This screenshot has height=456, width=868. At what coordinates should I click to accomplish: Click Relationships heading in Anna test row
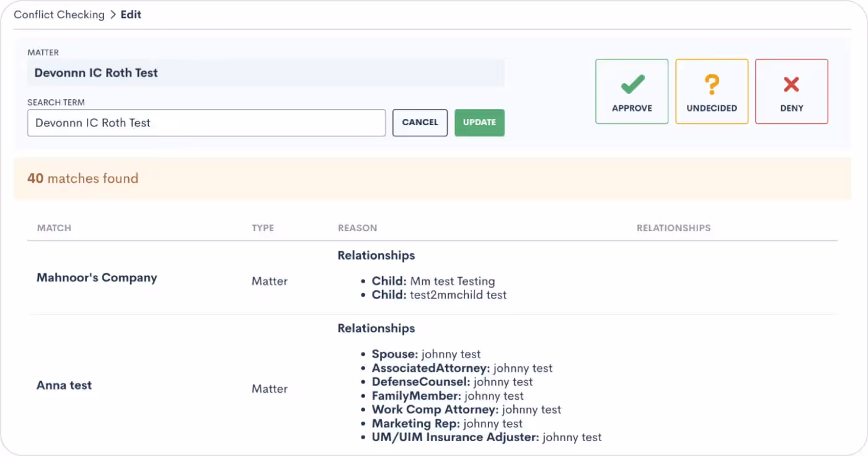point(376,328)
